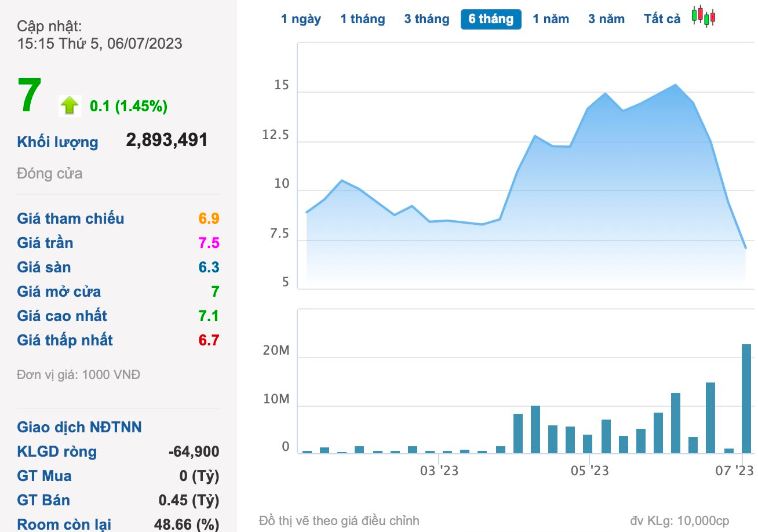Click the price line peak above 15

click(x=676, y=85)
